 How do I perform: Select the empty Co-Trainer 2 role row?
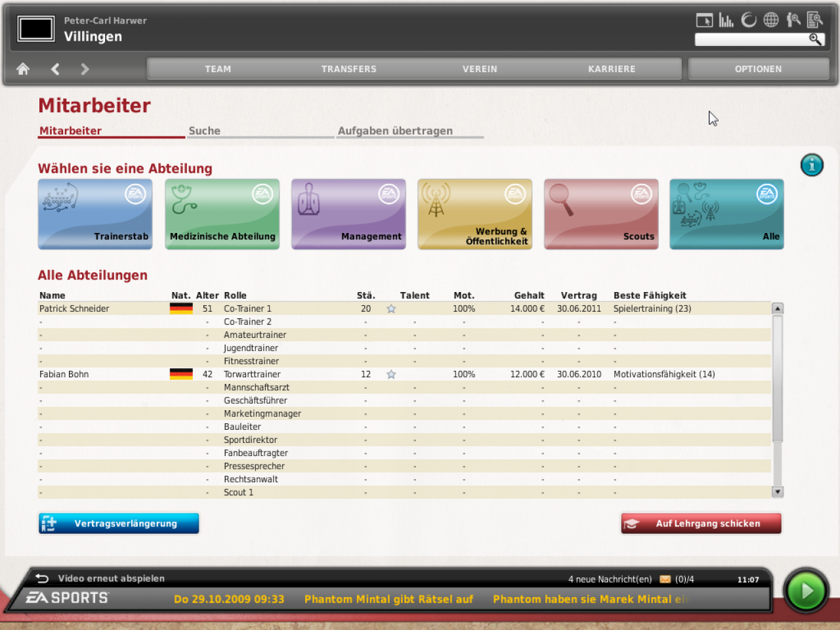pyautogui.click(x=404, y=322)
